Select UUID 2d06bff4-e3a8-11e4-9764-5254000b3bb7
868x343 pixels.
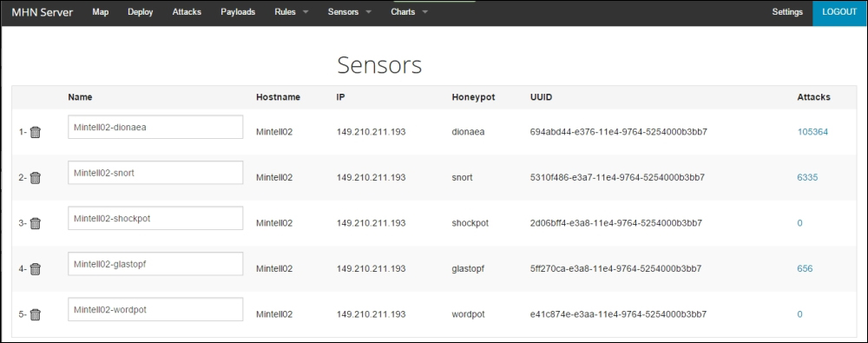coord(616,223)
